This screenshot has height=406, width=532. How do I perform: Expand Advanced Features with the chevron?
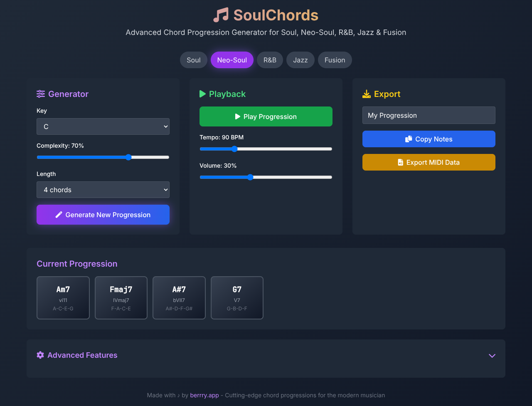(x=492, y=356)
